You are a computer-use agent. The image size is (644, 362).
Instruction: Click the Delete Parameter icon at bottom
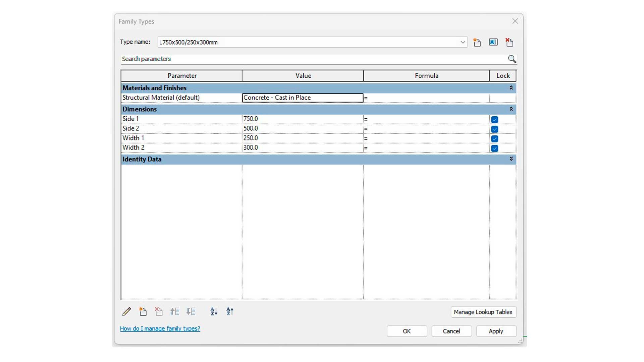point(159,312)
